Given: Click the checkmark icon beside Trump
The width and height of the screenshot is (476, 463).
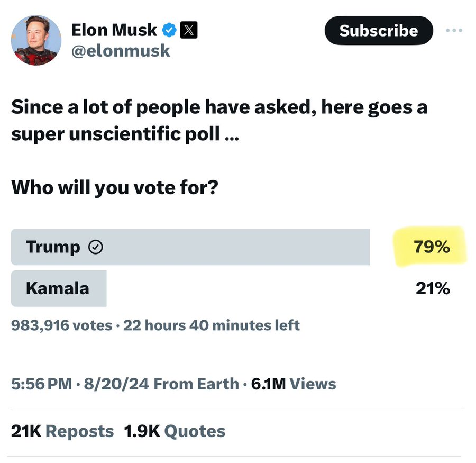Looking at the screenshot, I should tap(95, 247).
